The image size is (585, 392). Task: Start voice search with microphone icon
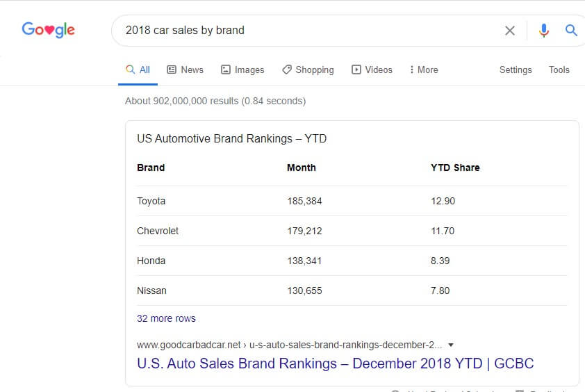(543, 31)
